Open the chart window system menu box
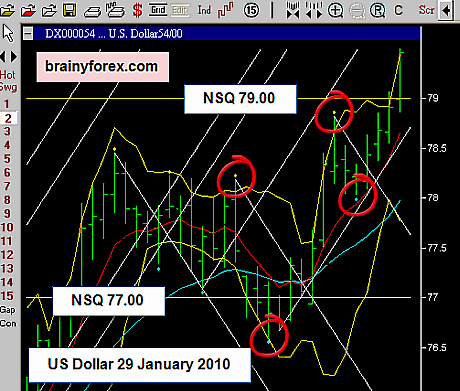 tap(28, 33)
